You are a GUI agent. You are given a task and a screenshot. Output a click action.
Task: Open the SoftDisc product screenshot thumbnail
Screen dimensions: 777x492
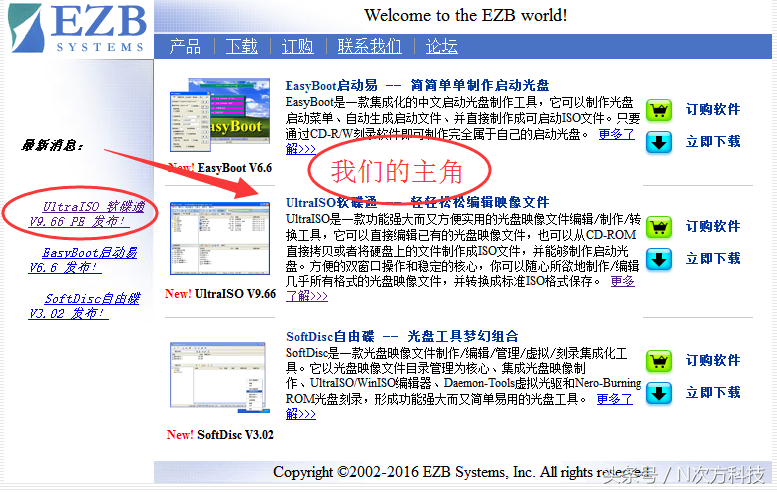(x=218, y=377)
